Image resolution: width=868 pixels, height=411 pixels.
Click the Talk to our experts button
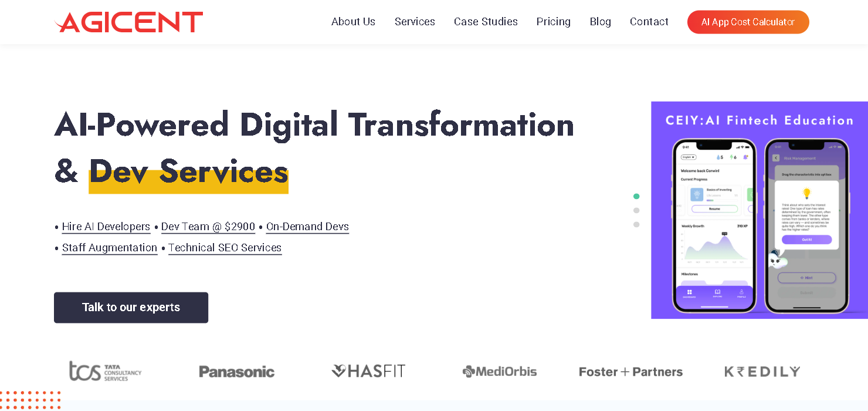pyautogui.click(x=131, y=308)
